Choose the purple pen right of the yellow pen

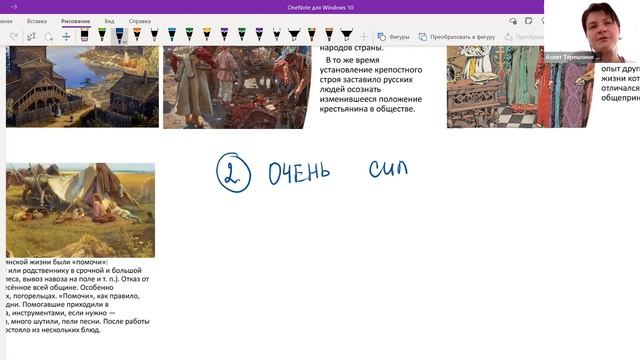224,35
